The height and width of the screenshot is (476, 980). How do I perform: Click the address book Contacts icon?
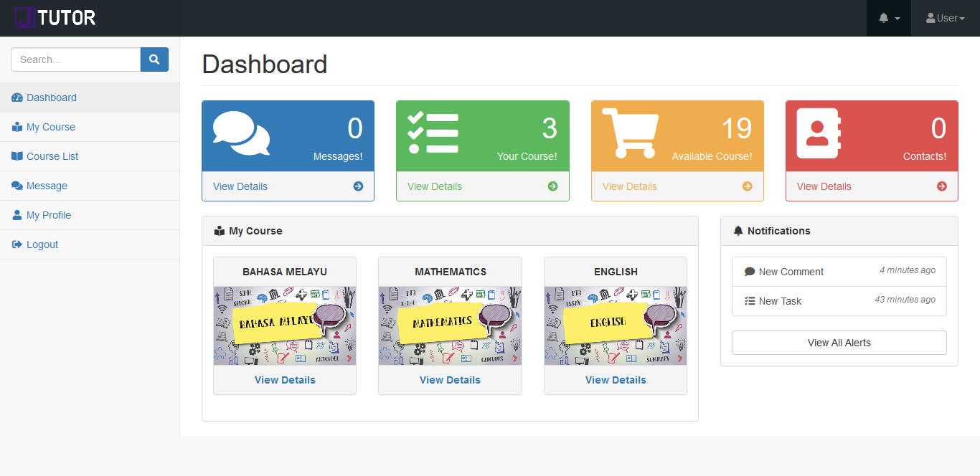818,133
